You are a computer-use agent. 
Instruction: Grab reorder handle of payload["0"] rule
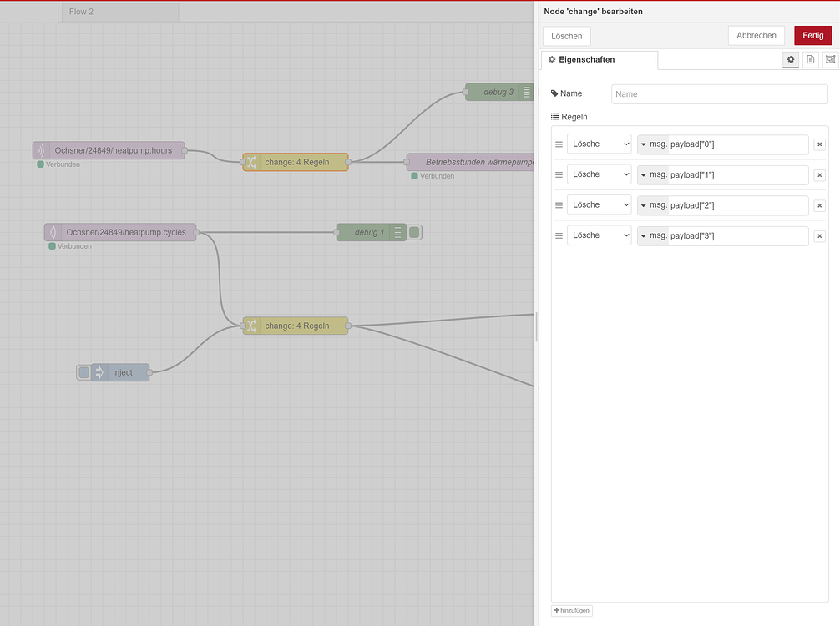559,144
